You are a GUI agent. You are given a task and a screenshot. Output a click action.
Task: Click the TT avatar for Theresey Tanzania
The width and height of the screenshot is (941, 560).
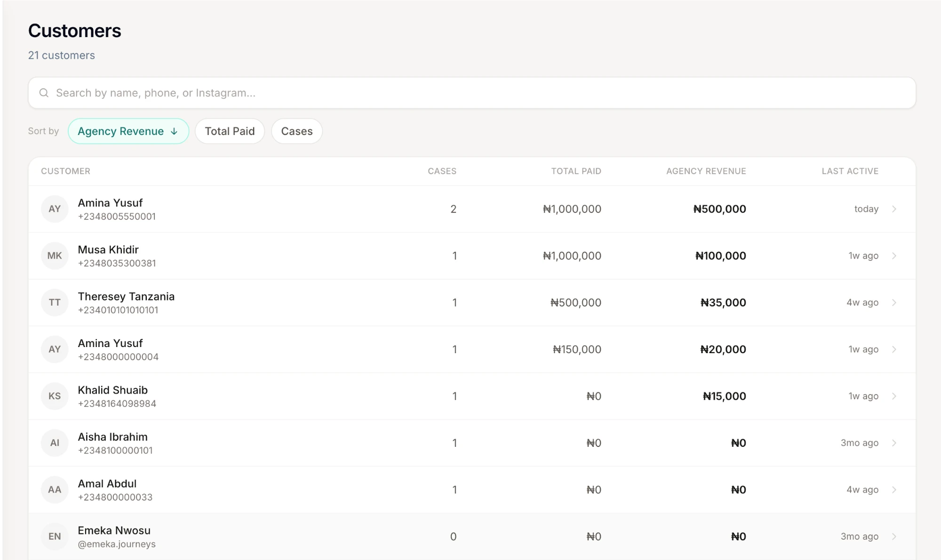55,302
